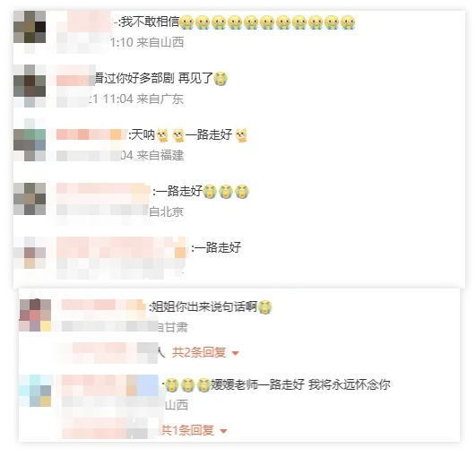Open the blurred username before 一路走好 from 北京
Screen dimensions: 476x457
(x=103, y=192)
